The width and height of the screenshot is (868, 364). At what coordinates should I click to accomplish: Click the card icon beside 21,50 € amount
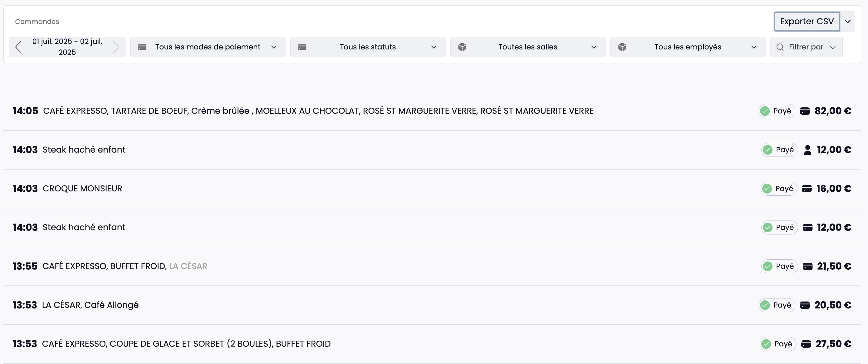coord(807,266)
